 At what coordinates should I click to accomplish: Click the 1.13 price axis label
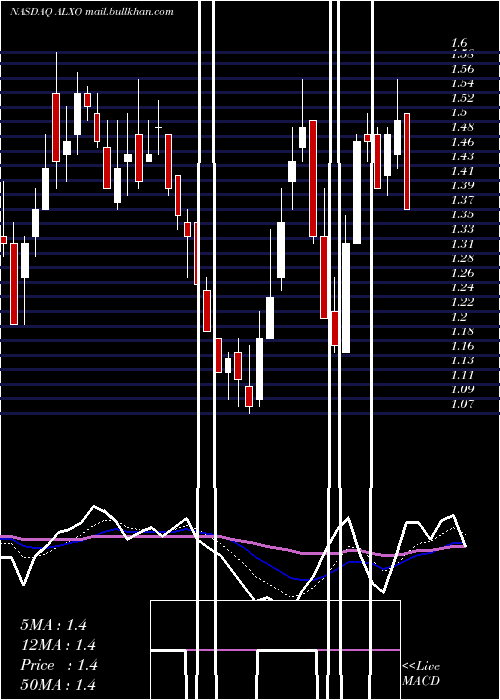[x=462, y=360]
